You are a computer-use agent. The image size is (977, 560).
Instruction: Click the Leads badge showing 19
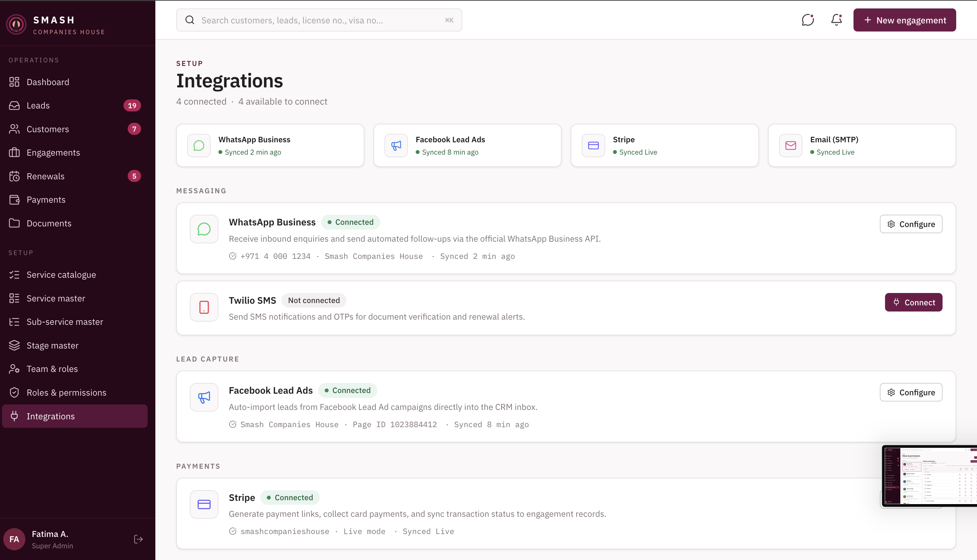tap(132, 105)
